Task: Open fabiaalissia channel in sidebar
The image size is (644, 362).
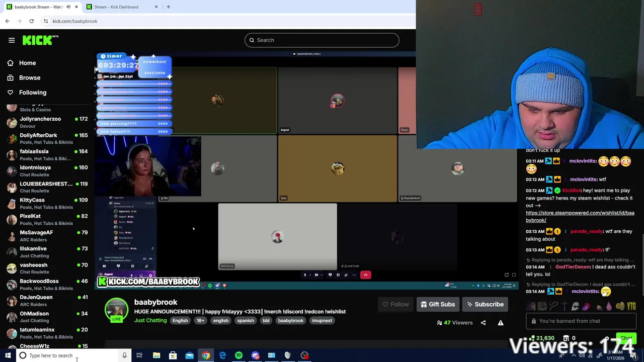Action: (x=46, y=154)
